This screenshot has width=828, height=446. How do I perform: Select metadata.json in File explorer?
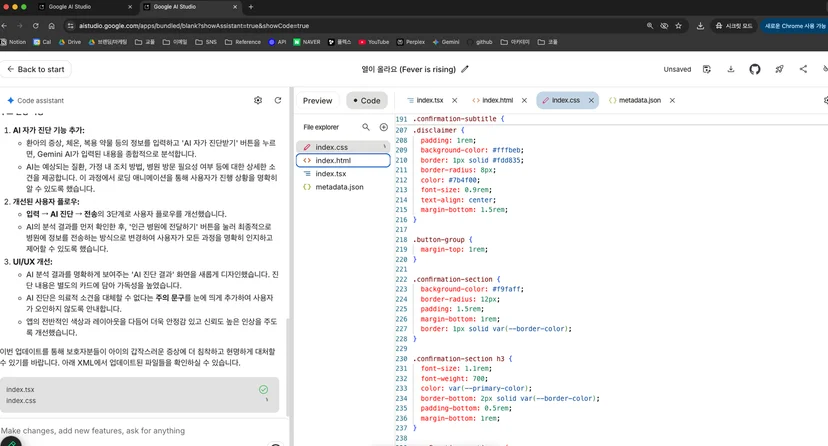pyautogui.click(x=343, y=187)
